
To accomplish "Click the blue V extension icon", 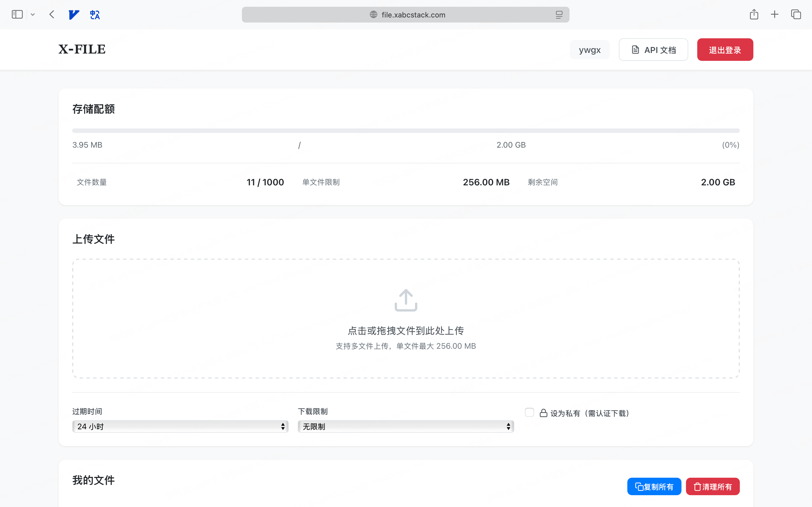I will [74, 14].
